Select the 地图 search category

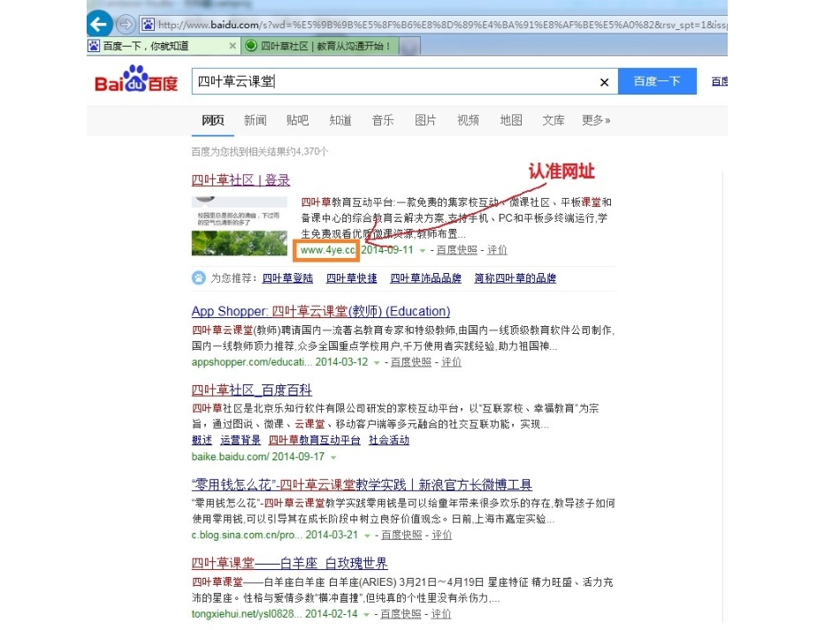tap(510, 120)
